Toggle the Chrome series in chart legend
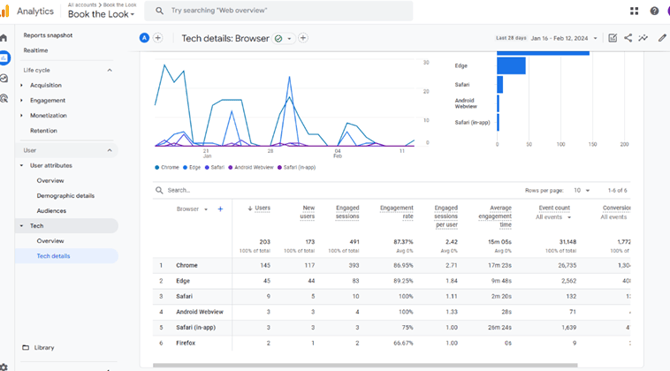Image resolution: width=670 pixels, height=371 pixels. click(167, 168)
